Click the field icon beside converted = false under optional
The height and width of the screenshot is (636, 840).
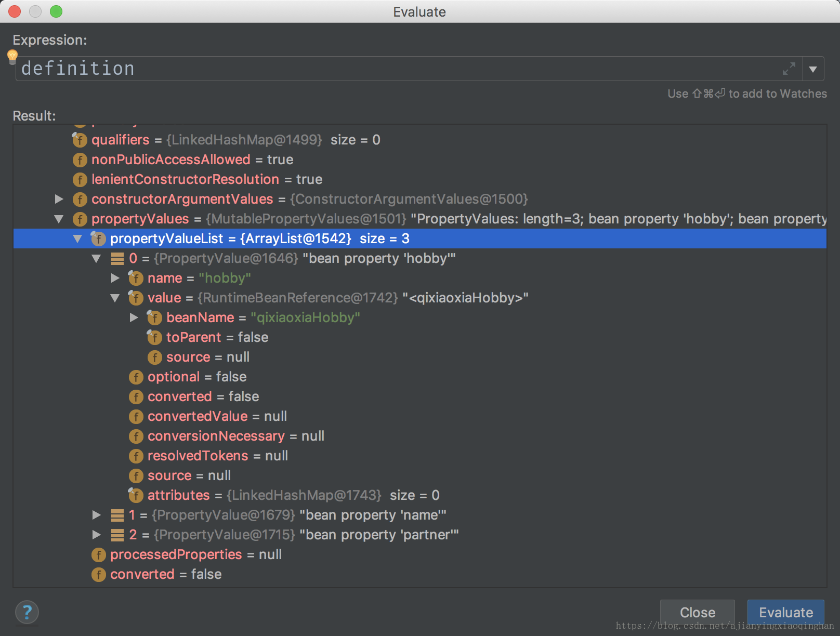(136, 396)
